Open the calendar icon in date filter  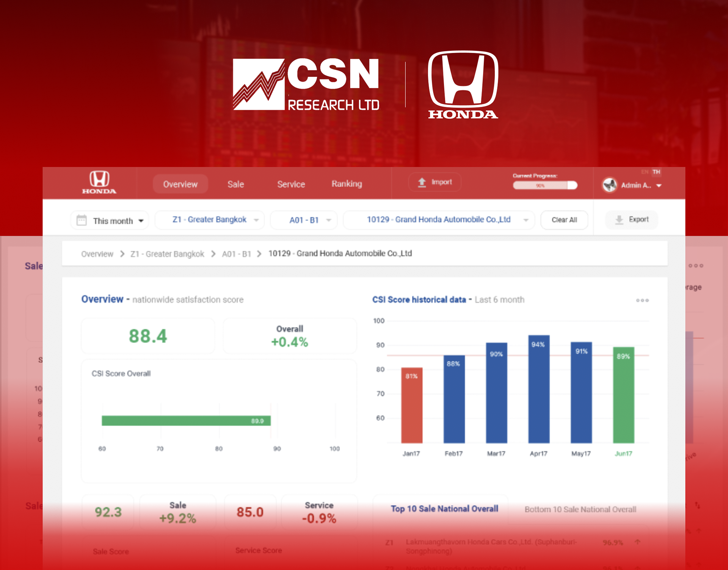point(82,220)
